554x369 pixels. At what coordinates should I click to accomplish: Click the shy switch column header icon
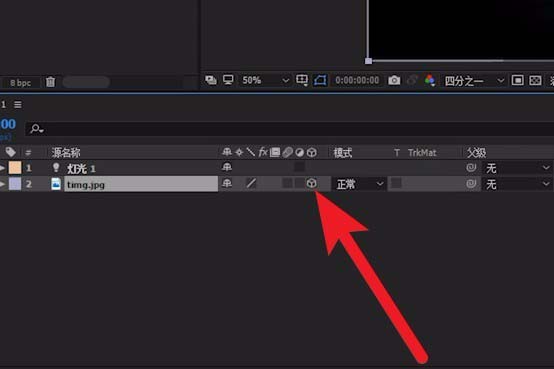[x=227, y=152]
